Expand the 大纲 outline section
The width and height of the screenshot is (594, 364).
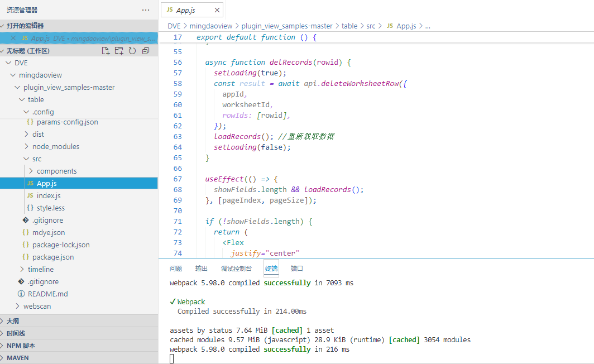click(x=13, y=321)
